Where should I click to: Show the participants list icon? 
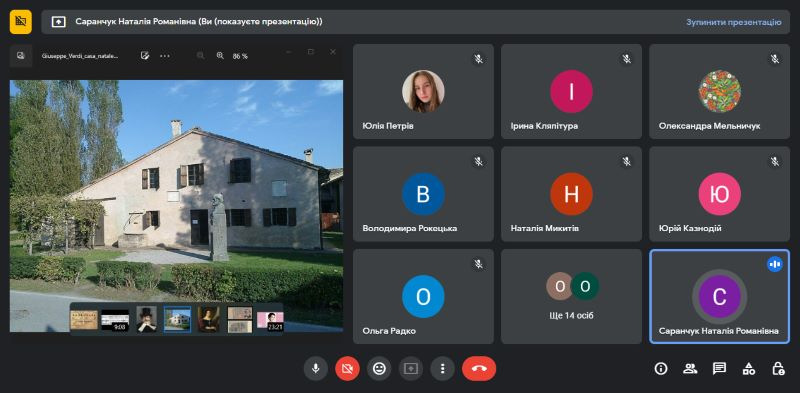pyautogui.click(x=690, y=369)
